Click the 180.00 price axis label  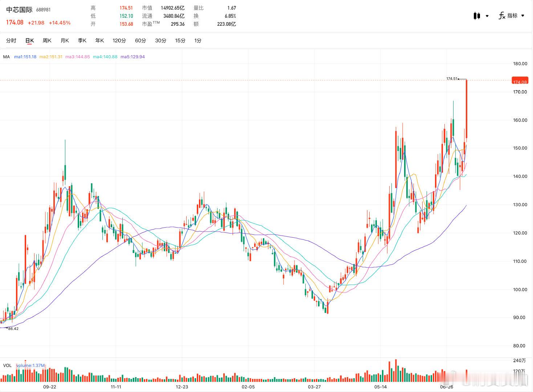[520, 64]
